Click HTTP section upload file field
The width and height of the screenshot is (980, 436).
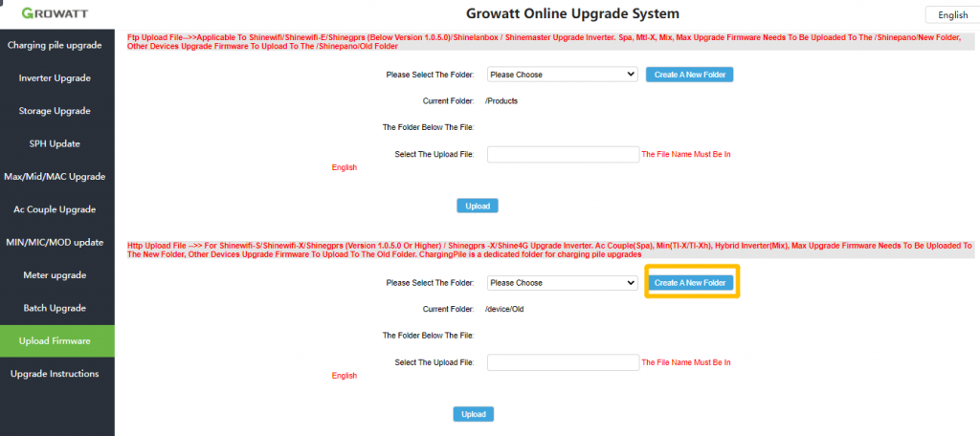tap(563, 363)
